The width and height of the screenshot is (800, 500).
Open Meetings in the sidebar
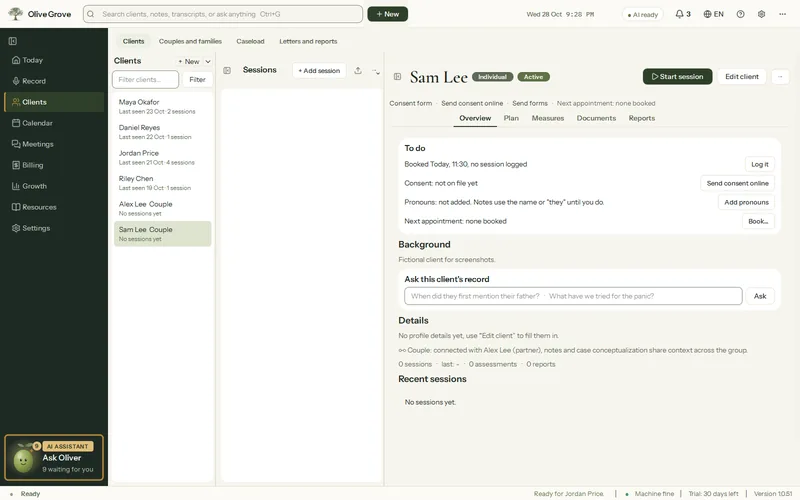click(x=54, y=144)
